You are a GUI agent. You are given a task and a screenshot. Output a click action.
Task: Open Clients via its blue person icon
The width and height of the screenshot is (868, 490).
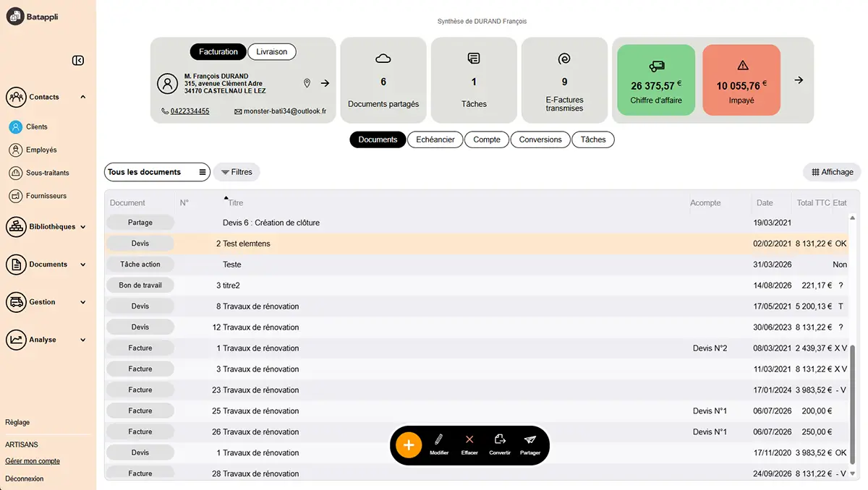[x=16, y=126]
